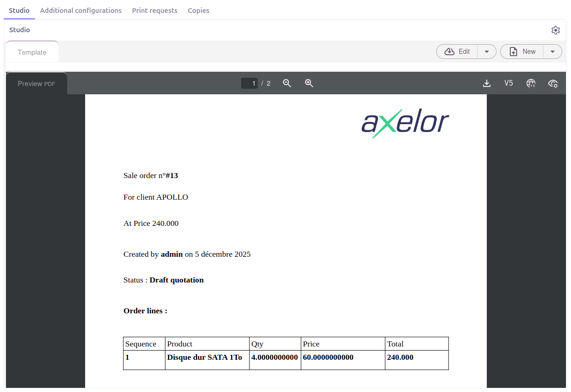Download the previewed PDF
The height and width of the screenshot is (392, 571).
[x=486, y=83]
